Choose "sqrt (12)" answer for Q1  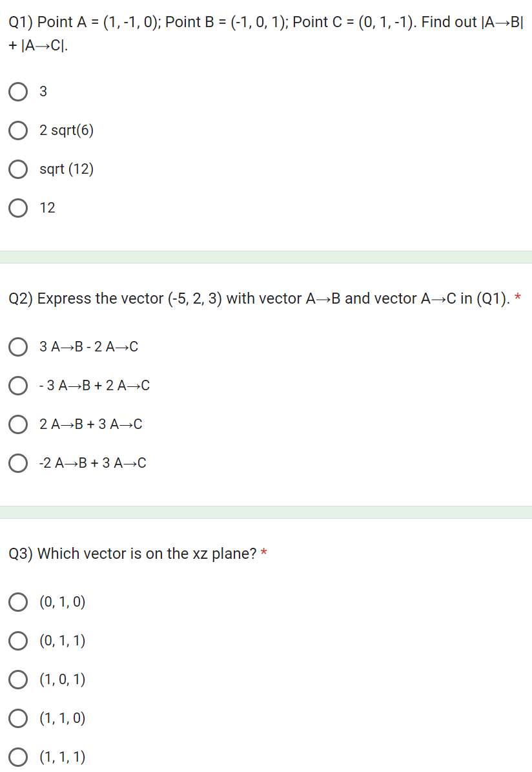tap(18, 169)
